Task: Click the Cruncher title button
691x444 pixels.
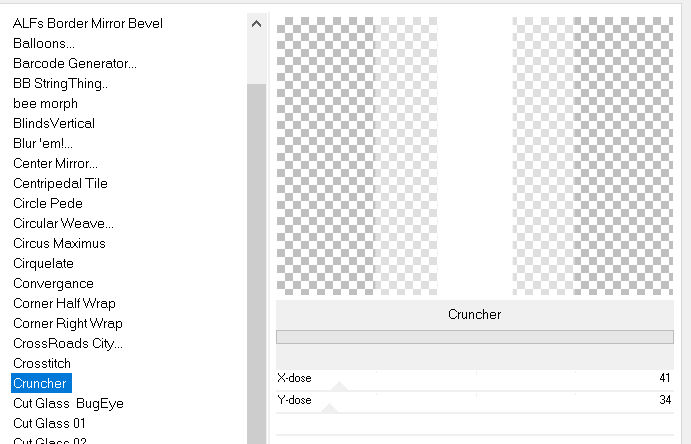Action: pyautogui.click(x=474, y=314)
